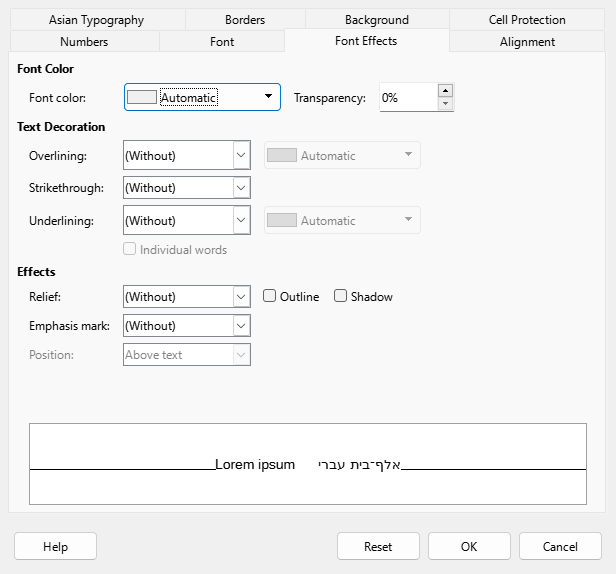Screen dimensions: 616x574
Task: Switch to the Borders tab
Action: [245, 20]
